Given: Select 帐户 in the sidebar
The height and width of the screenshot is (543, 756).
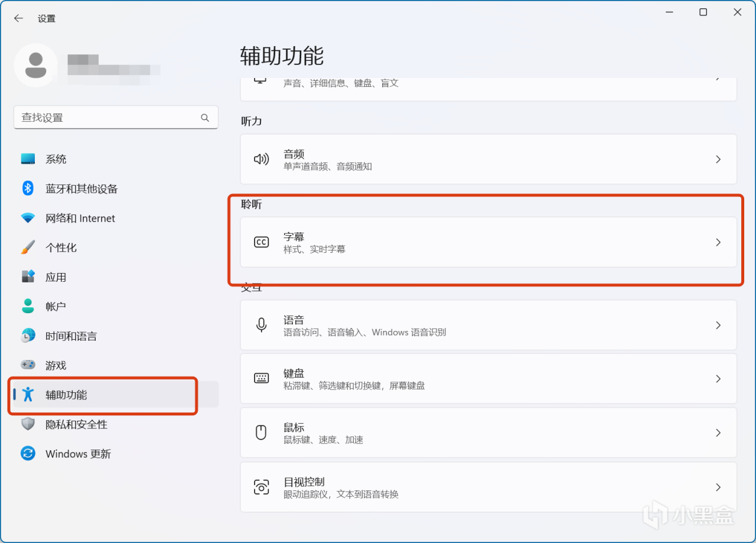Looking at the screenshot, I should tap(115, 306).
